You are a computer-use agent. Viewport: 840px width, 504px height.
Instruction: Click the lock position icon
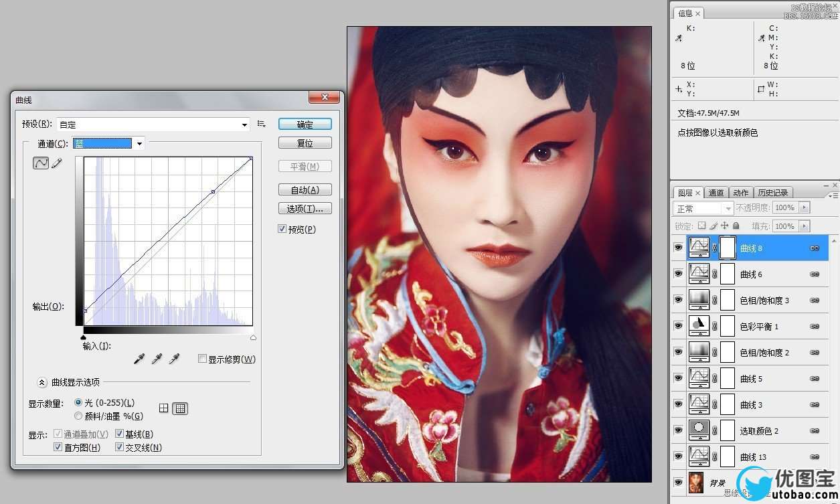tap(725, 226)
